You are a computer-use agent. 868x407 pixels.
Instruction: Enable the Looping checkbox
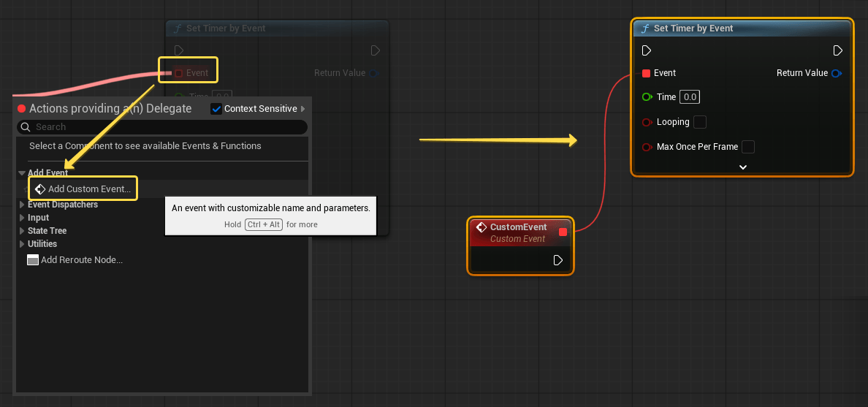point(700,122)
